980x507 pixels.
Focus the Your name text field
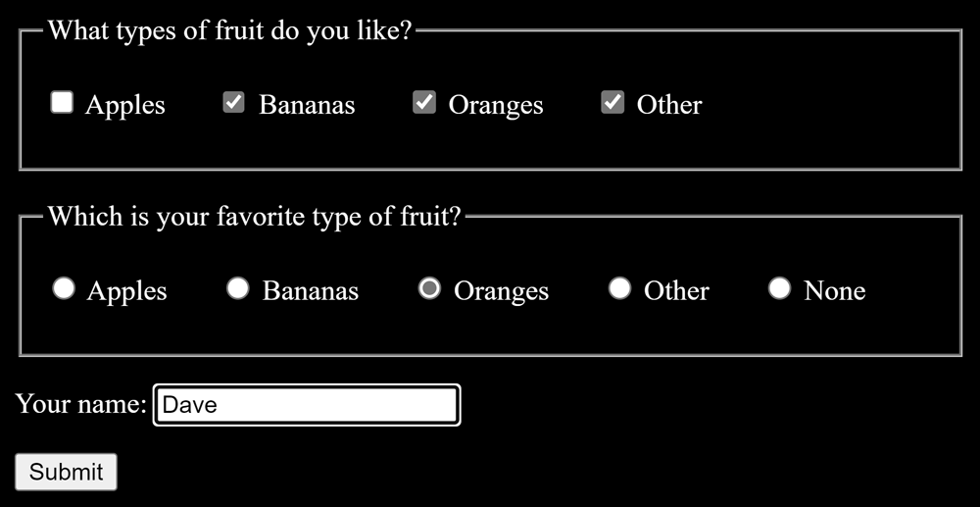point(307,405)
